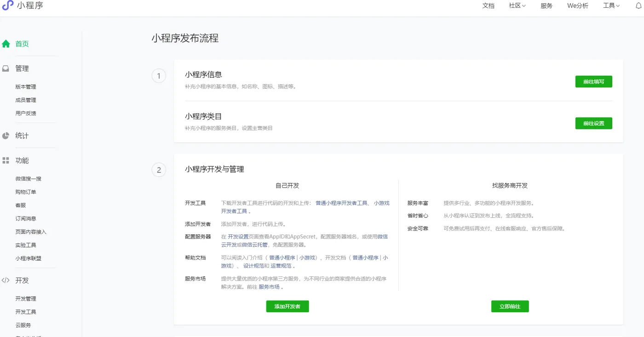Viewport: 644px width, 337px height.
Task: Click the 服务丰富 label
Action: point(418,203)
